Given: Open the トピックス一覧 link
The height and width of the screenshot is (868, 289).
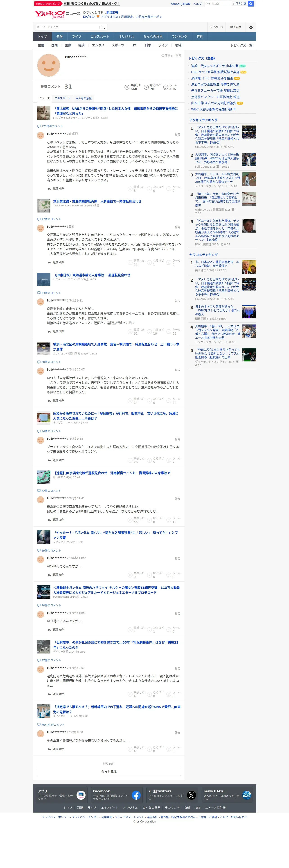Looking at the screenshot, I should click(241, 46).
